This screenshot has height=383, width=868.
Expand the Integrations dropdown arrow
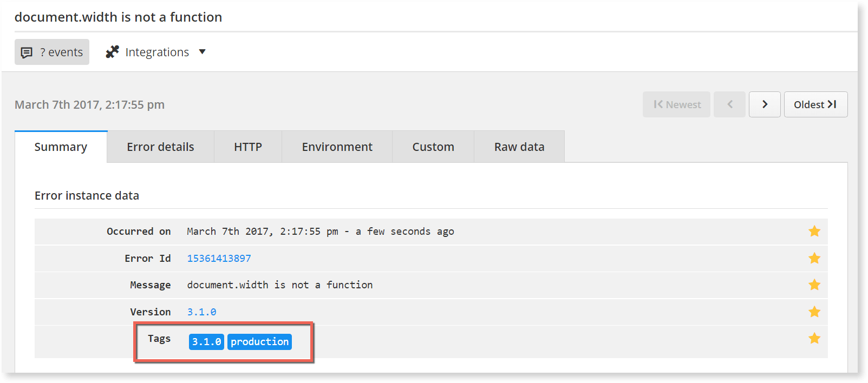202,52
